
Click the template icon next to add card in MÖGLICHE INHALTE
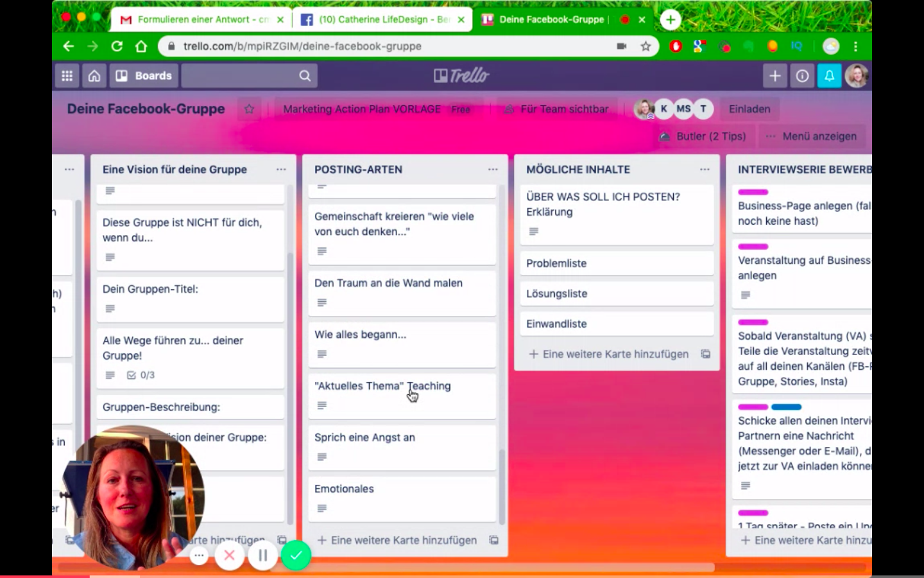pyautogui.click(x=705, y=354)
